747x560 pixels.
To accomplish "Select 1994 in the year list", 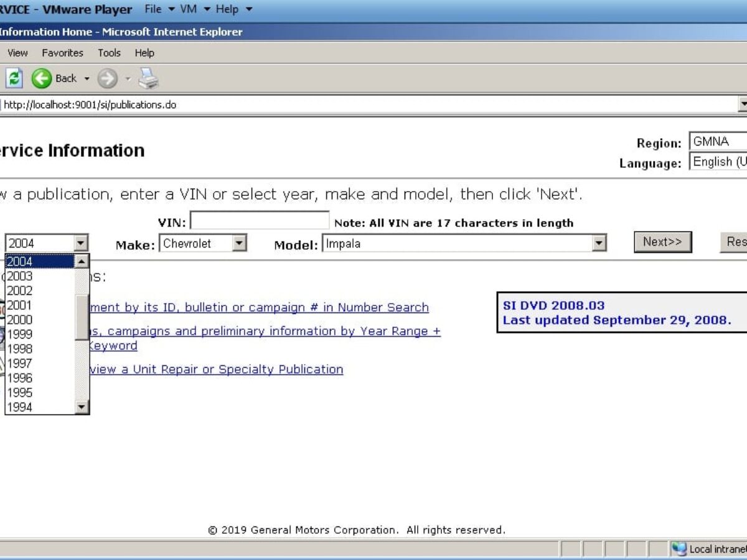I will tap(40, 407).
